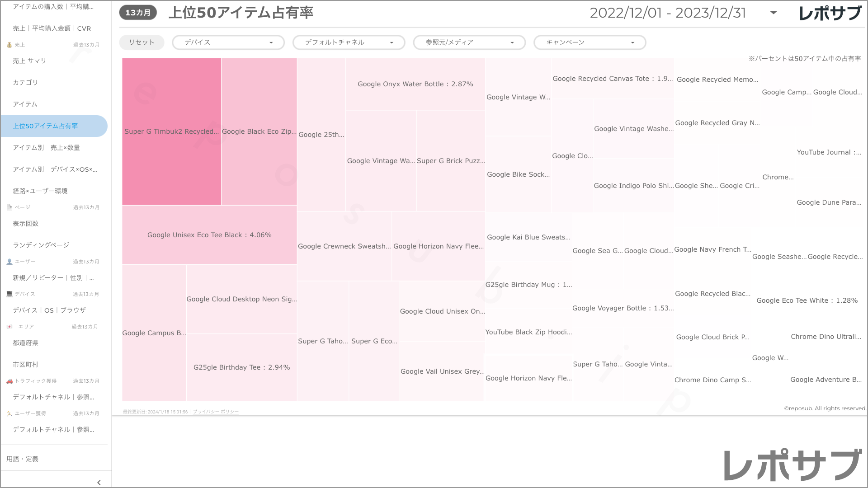Select ランディングページ in the sidebar

tap(41, 245)
